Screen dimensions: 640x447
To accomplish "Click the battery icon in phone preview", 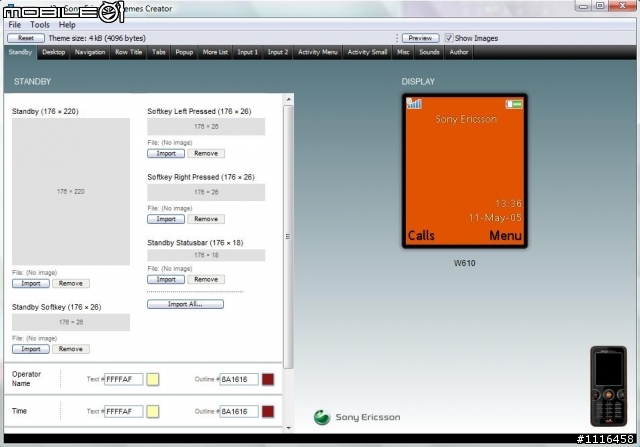I will [514, 104].
